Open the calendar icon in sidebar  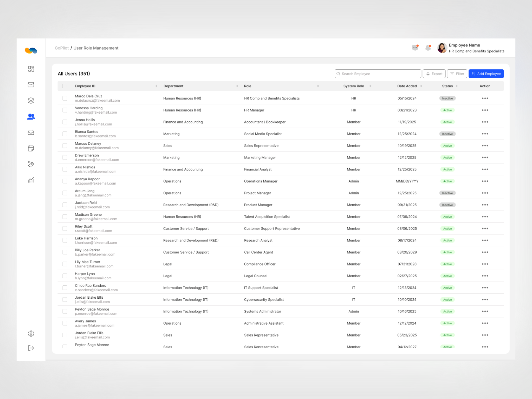(x=31, y=148)
